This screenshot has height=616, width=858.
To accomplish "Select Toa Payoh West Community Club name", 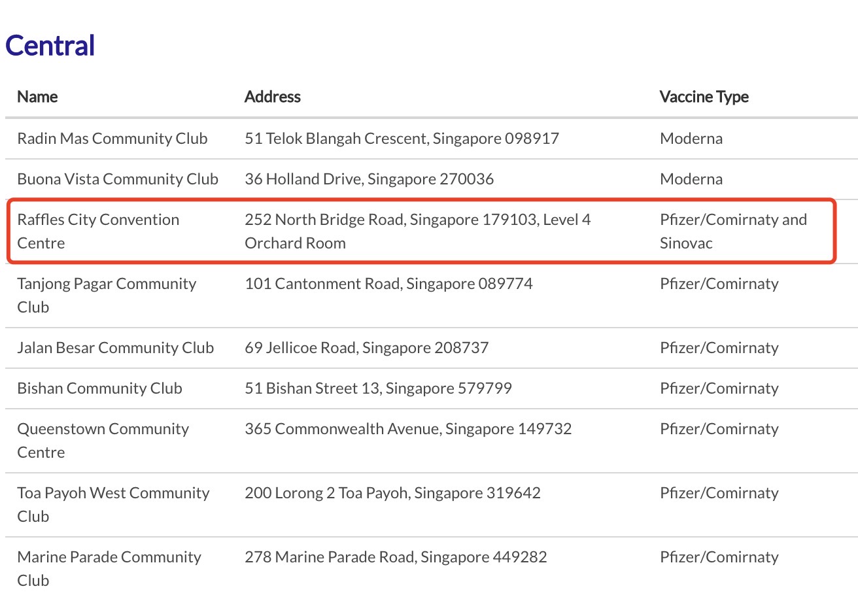I will tap(114, 505).
